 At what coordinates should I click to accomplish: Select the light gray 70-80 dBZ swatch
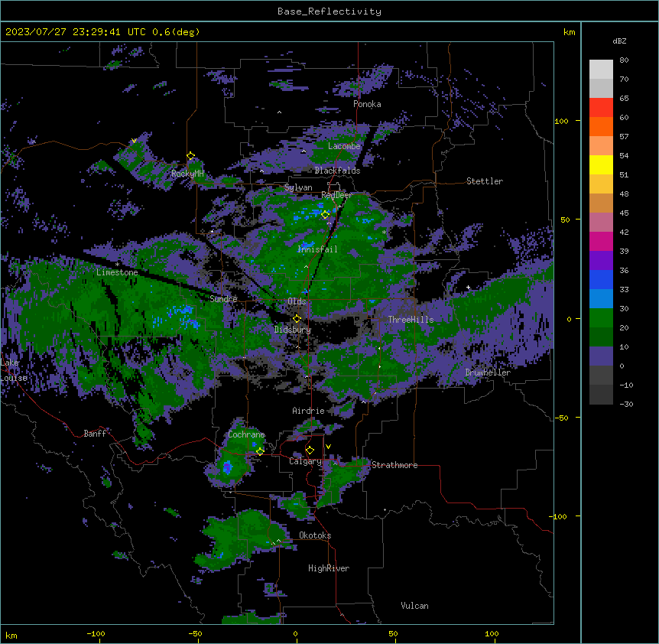tap(601, 69)
